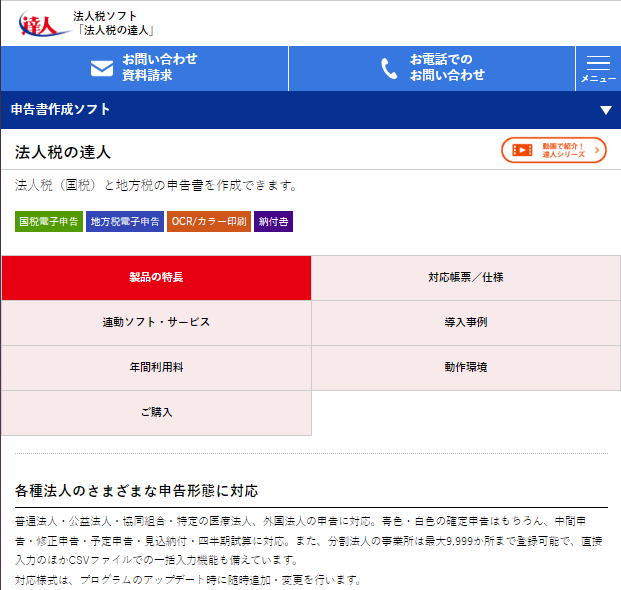
Task: Click the ご購入 tab
Action: [x=156, y=413]
